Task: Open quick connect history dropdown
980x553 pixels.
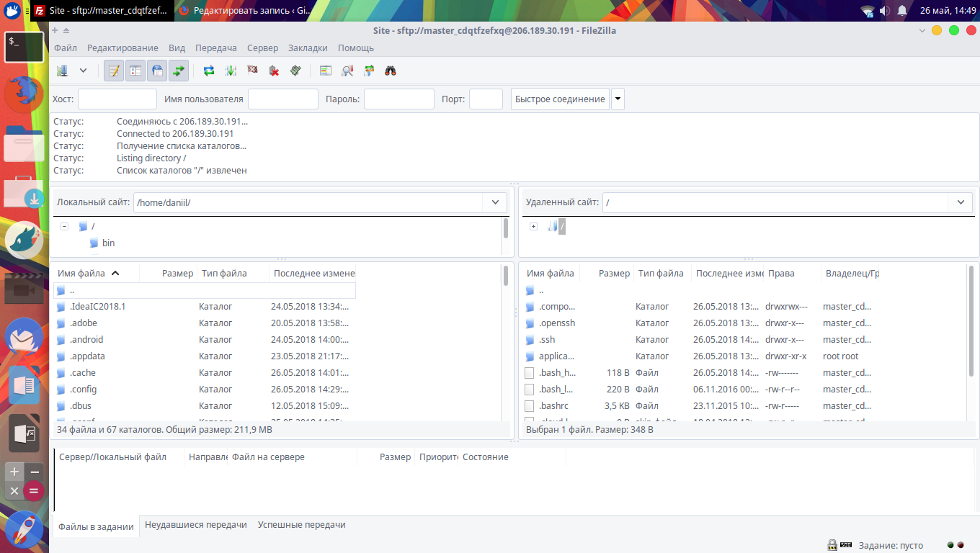Action: pos(618,99)
